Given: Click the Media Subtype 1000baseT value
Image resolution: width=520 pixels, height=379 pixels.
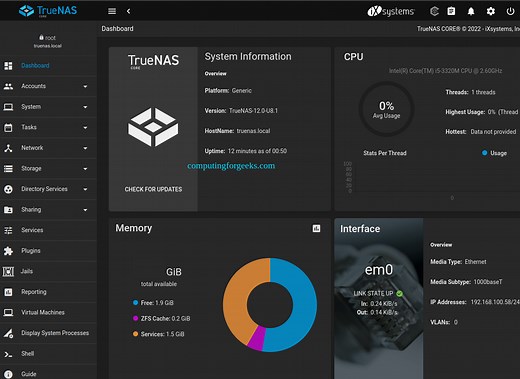Looking at the screenshot, I should [488, 282].
